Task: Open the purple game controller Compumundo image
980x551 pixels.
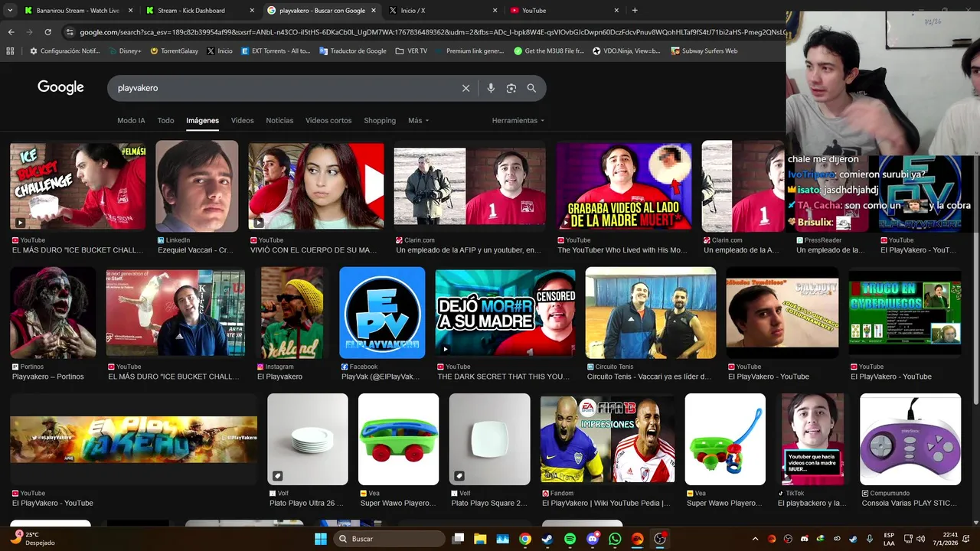Action: (x=910, y=439)
